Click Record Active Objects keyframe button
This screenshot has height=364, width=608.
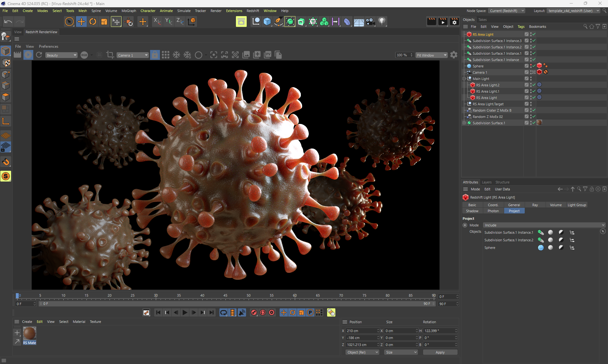coord(254,312)
